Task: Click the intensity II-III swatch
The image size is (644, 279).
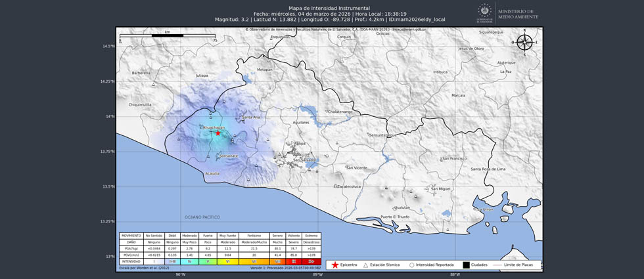Action: 172,261
